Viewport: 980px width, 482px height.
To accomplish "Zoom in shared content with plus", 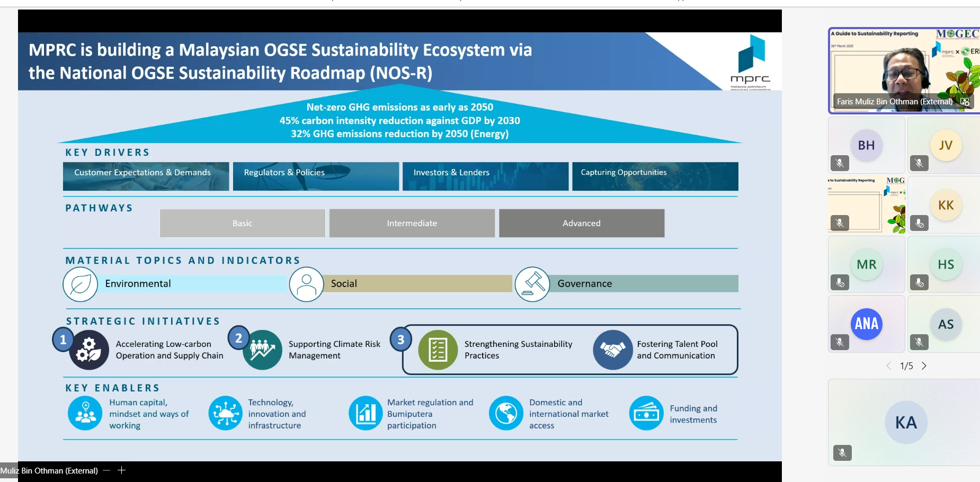I will pos(121,470).
